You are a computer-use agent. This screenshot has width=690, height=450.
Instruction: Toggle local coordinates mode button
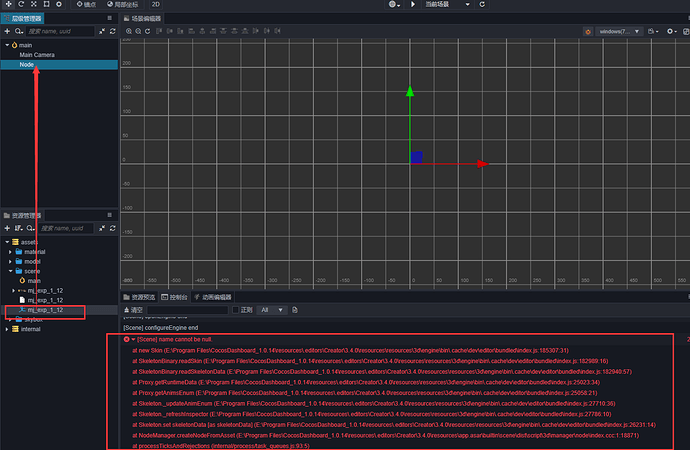[122, 4]
